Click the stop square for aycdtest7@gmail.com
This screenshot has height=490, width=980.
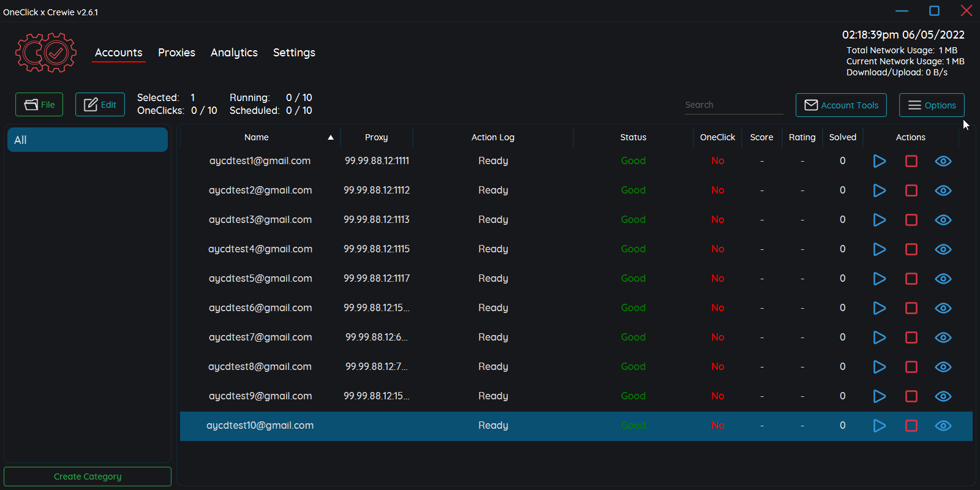point(911,337)
